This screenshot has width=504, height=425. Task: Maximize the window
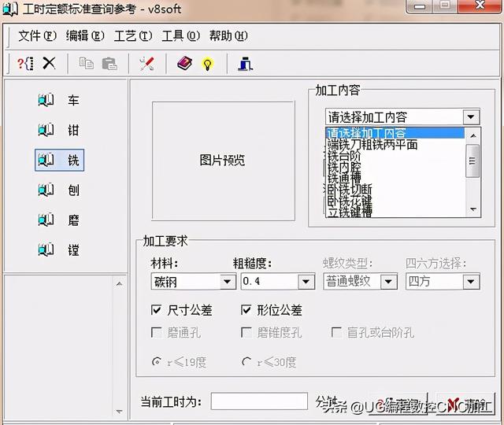coord(445,6)
